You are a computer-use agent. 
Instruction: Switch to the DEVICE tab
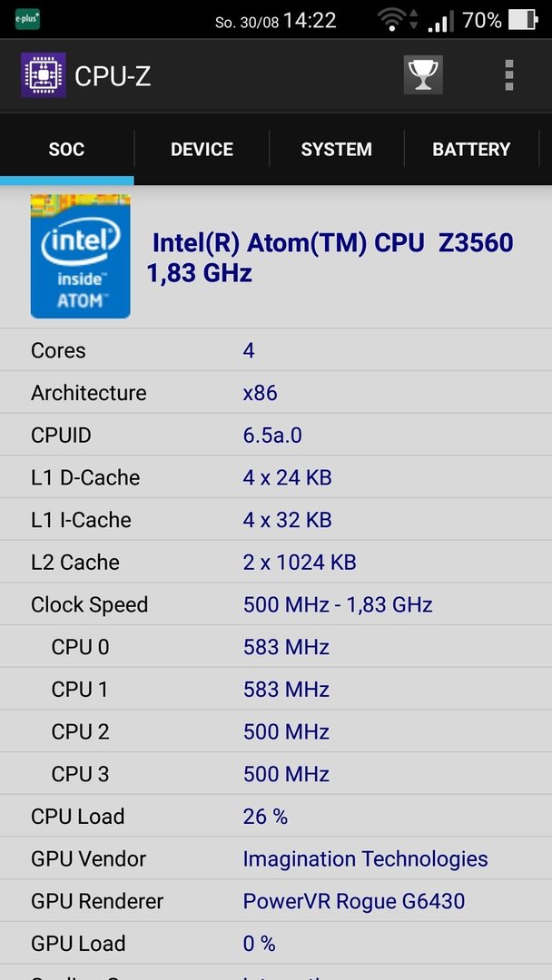point(202,150)
